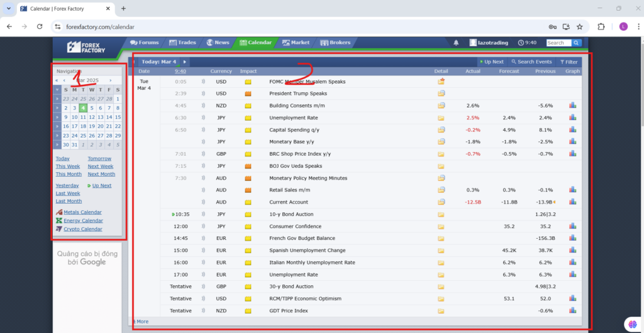Open detail folder for Building Consents m/m
Image resolution: width=644 pixels, height=333 pixels.
tap(441, 106)
